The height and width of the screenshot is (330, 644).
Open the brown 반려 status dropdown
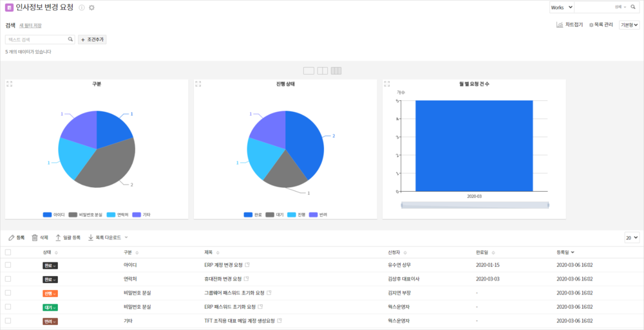click(50, 321)
